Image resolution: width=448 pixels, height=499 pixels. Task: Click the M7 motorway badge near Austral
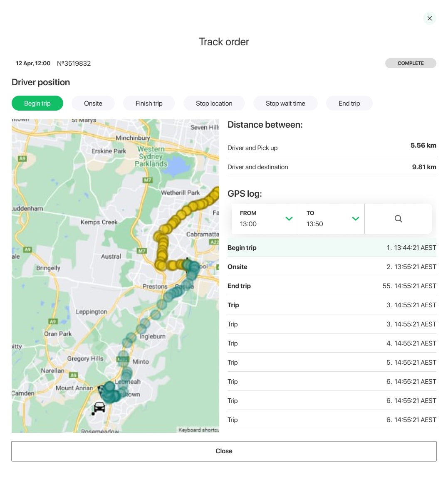(x=142, y=251)
